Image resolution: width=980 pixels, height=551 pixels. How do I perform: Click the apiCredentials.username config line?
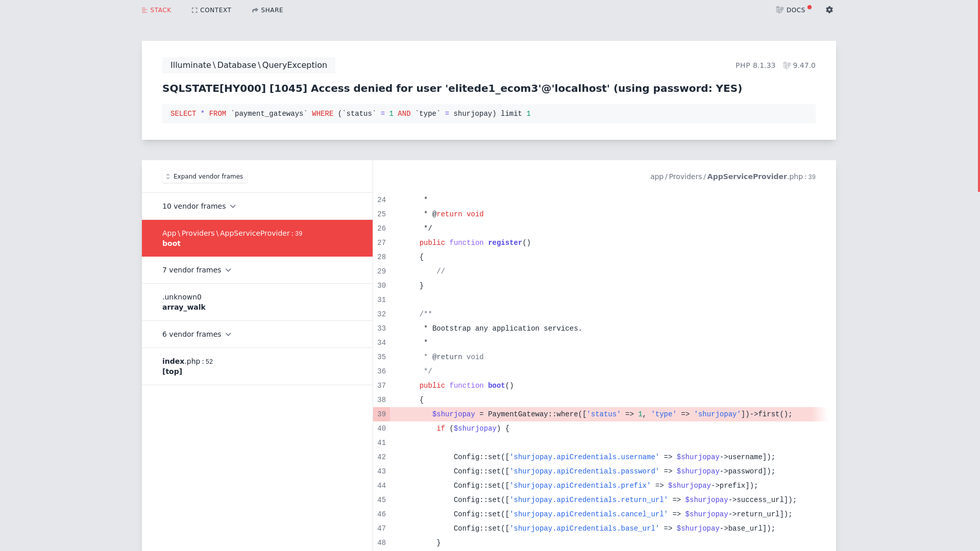(x=614, y=457)
